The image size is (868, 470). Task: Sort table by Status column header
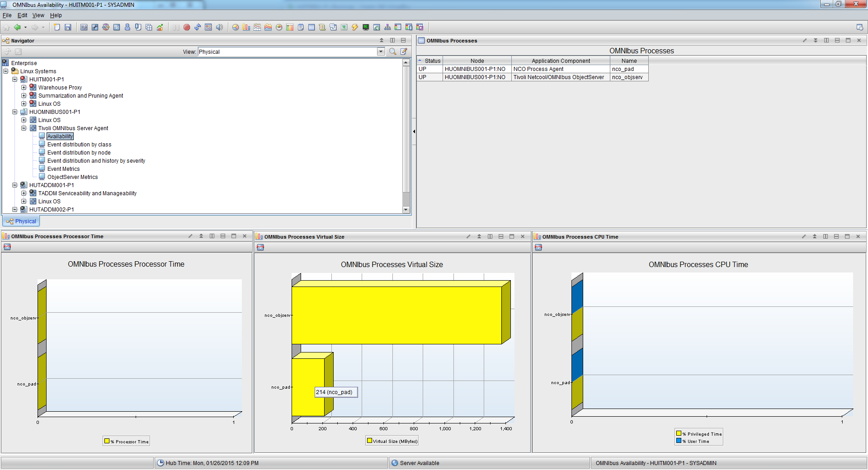click(x=430, y=61)
